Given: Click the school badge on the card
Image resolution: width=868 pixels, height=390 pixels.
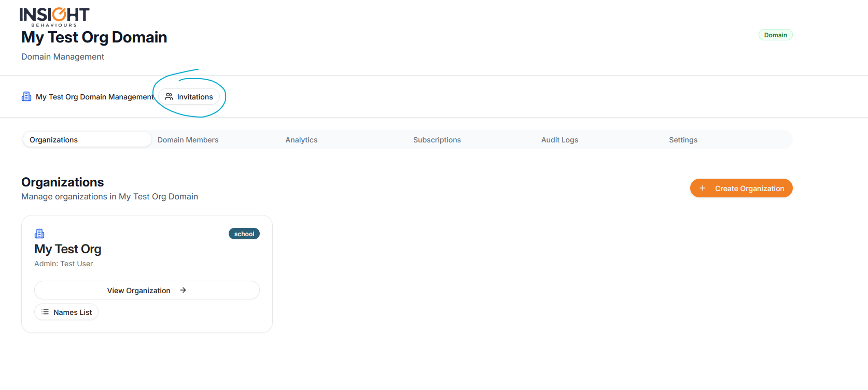Looking at the screenshot, I should click(244, 234).
